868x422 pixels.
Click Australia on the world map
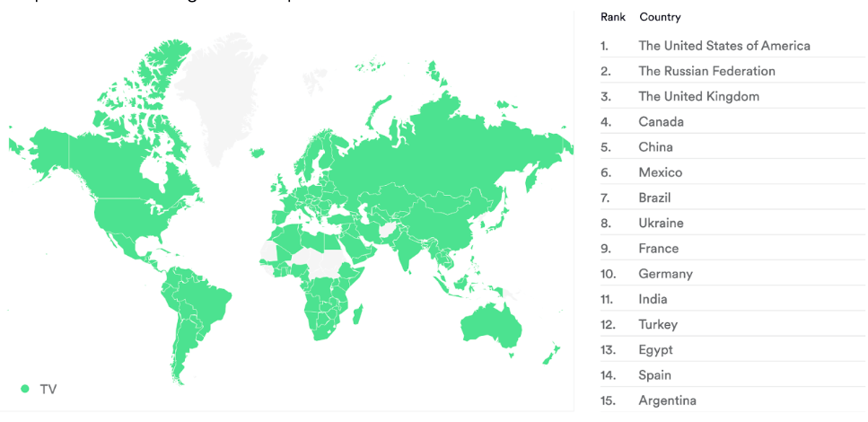(490, 326)
